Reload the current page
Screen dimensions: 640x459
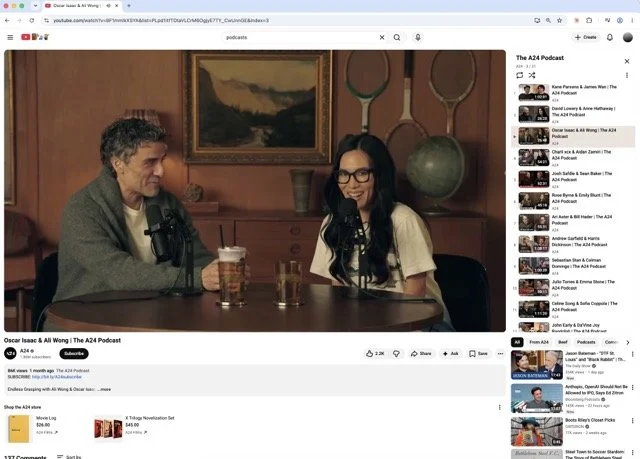(32, 20)
